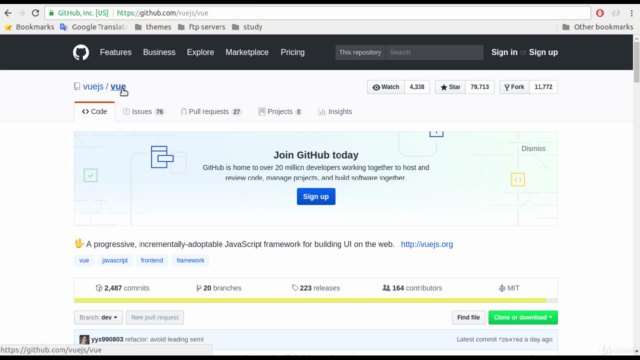
Task: Switch to the Insights tab
Action: point(335,111)
